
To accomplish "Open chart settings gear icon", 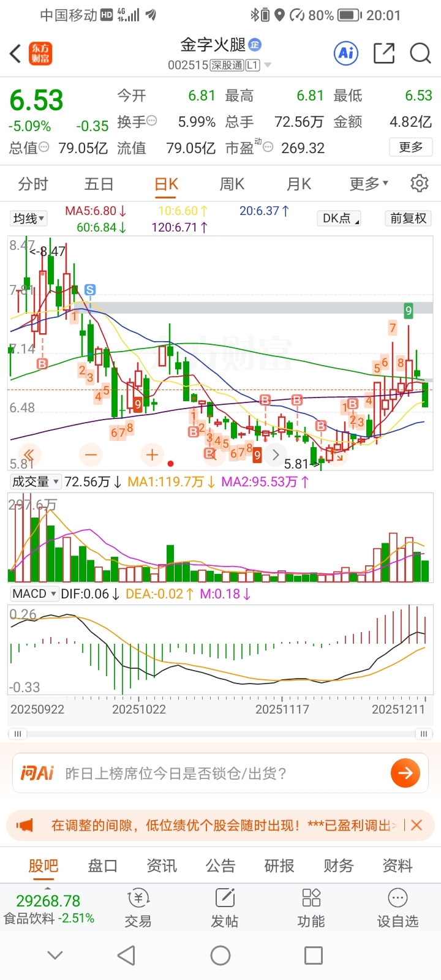I will pyautogui.click(x=420, y=183).
